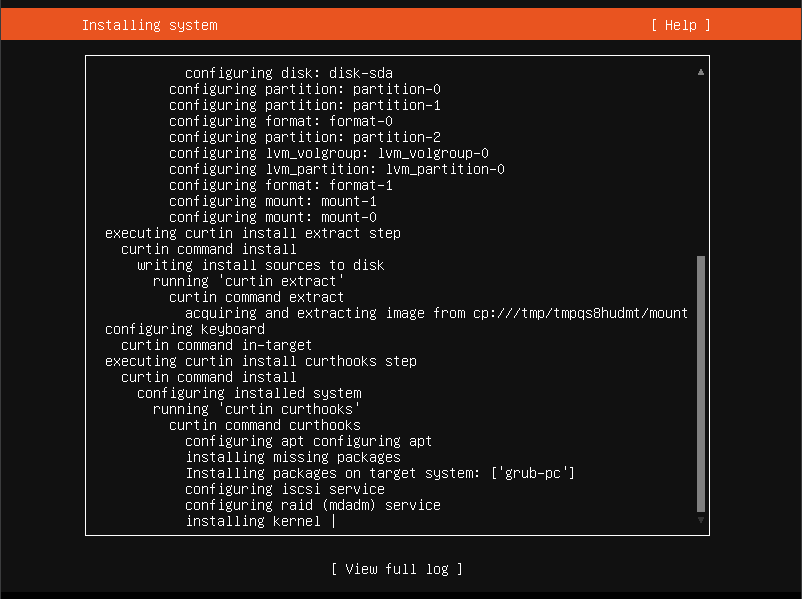Select 'executing curtin install curthooks step' entry
Screen dimensions: 802x599
pos(261,361)
